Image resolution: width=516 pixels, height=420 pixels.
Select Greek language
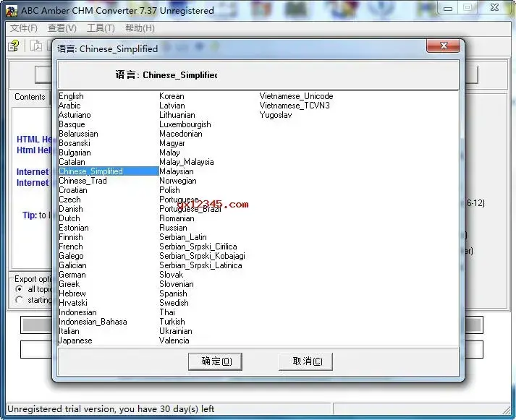[69, 284]
